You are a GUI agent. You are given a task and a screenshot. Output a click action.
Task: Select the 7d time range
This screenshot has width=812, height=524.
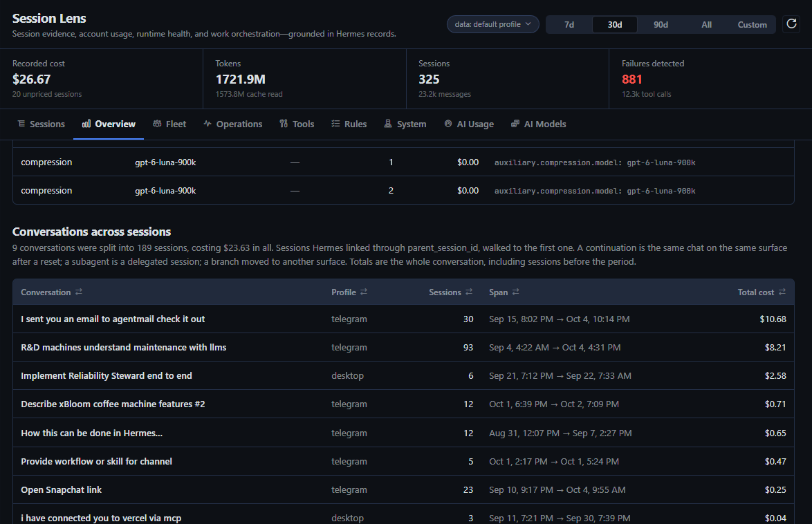coord(569,24)
